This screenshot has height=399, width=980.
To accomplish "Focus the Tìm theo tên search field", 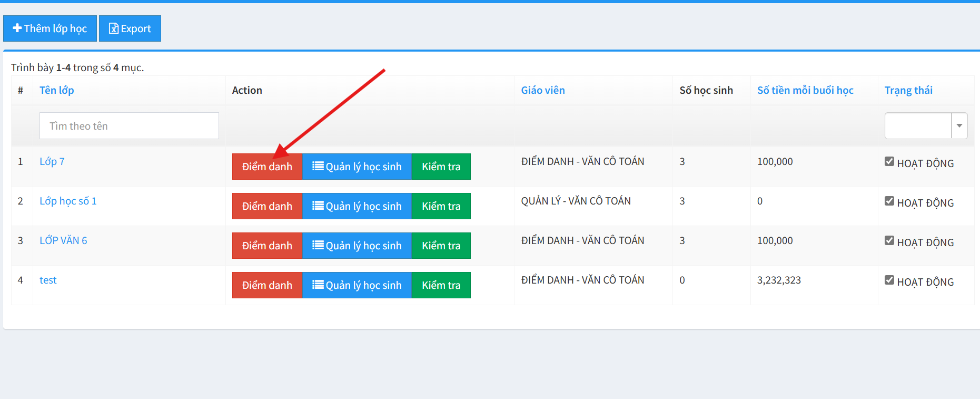I will pyautogui.click(x=129, y=126).
